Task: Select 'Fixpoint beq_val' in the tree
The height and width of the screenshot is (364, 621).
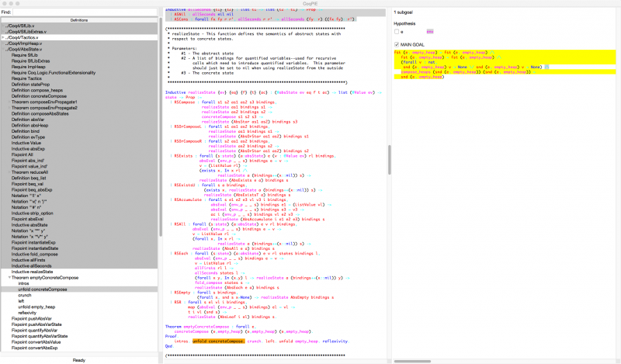Action: point(27,184)
